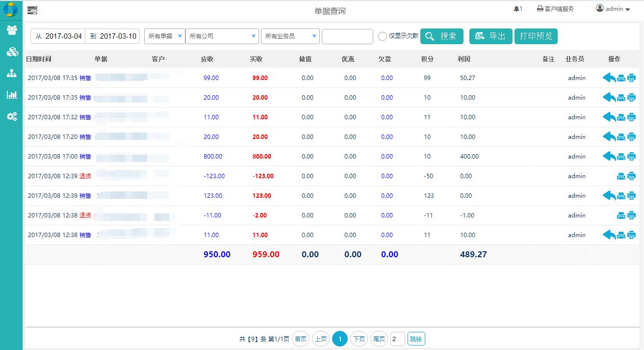Click return arrow for the 800.00 sale row
This screenshot has width=644, height=350.
(x=609, y=156)
